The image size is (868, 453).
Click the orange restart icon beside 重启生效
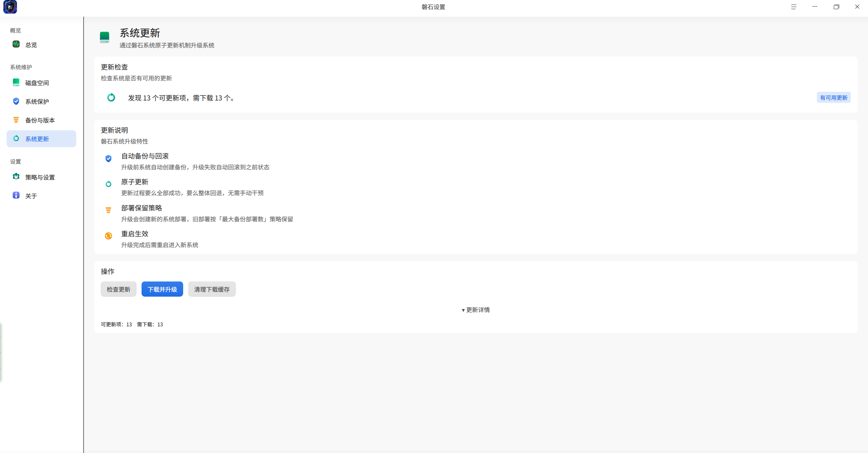coord(108,236)
